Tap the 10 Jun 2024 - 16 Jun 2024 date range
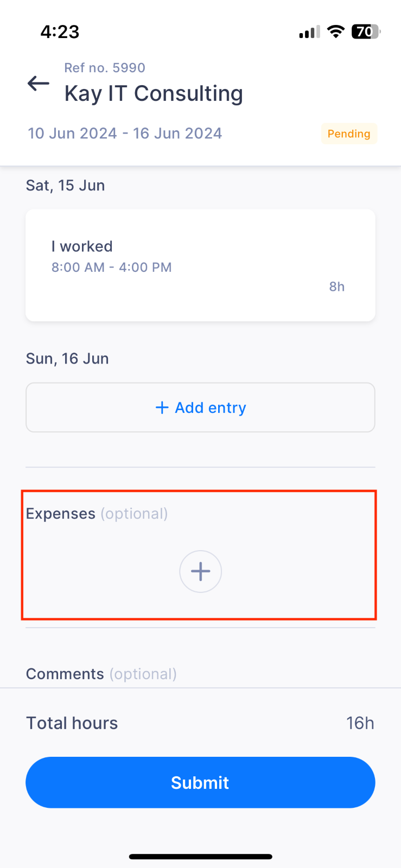 125,133
